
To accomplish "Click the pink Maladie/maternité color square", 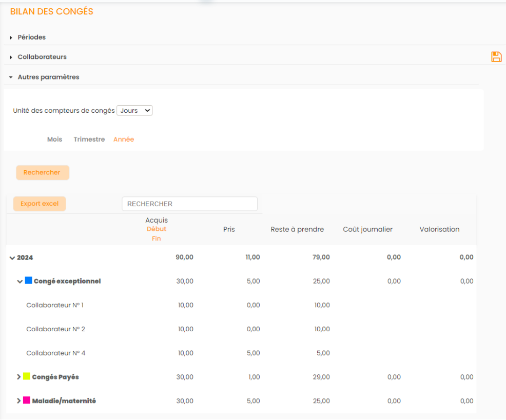I will [27, 401].
